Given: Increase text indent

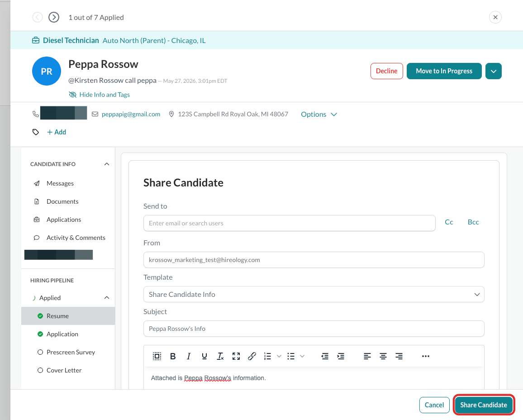Looking at the screenshot, I should pos(341,356).
